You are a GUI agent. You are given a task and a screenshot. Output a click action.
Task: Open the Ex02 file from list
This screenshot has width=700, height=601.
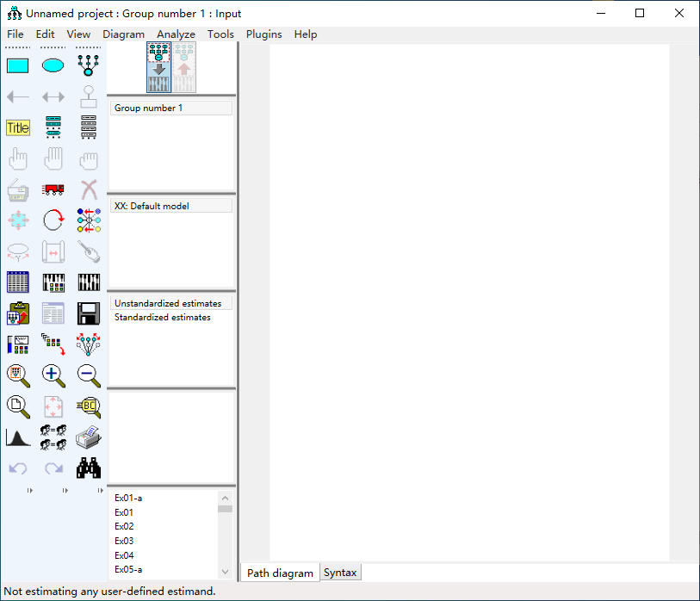coord(124,526)
